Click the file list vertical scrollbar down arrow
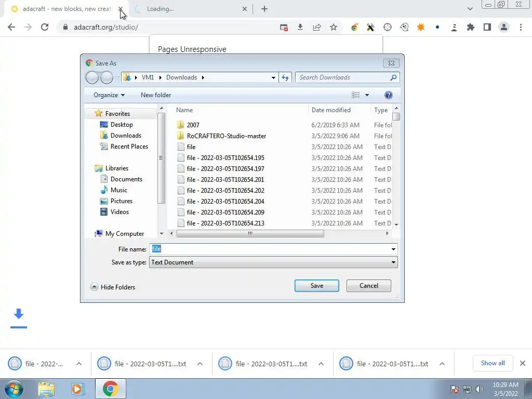 [x=396, y=224]
